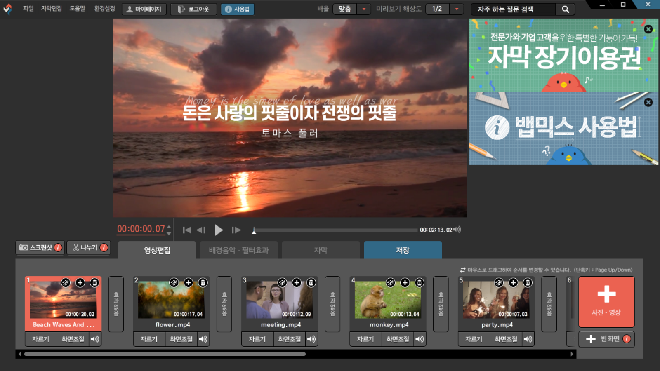Click the replace icon on party.mp4 clip
The height and width of the screenshot is (371, 660).
(499, 283)
